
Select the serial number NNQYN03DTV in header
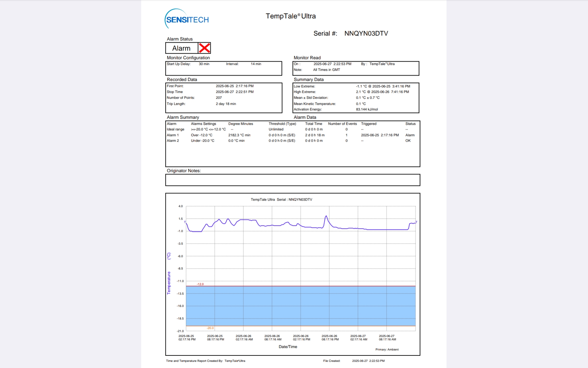366,33
